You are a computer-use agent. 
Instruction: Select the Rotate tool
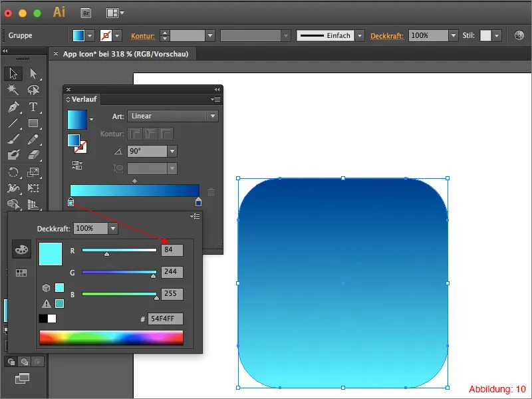pyautogui.click(x=13, y=172)
